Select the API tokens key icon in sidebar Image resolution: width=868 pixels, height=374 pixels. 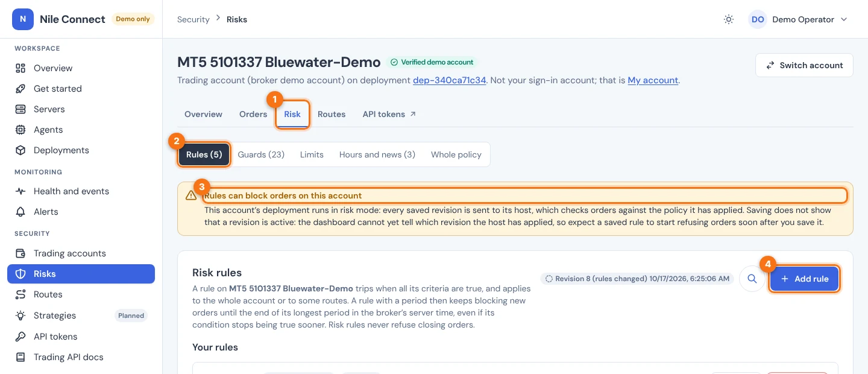pos(20,337)
